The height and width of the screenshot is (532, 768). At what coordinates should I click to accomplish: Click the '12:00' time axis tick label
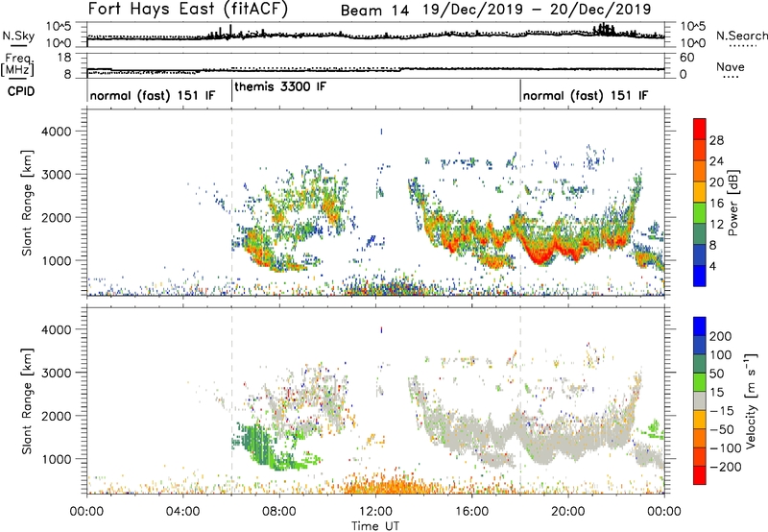pyautogui.click(x=375, y=512)
